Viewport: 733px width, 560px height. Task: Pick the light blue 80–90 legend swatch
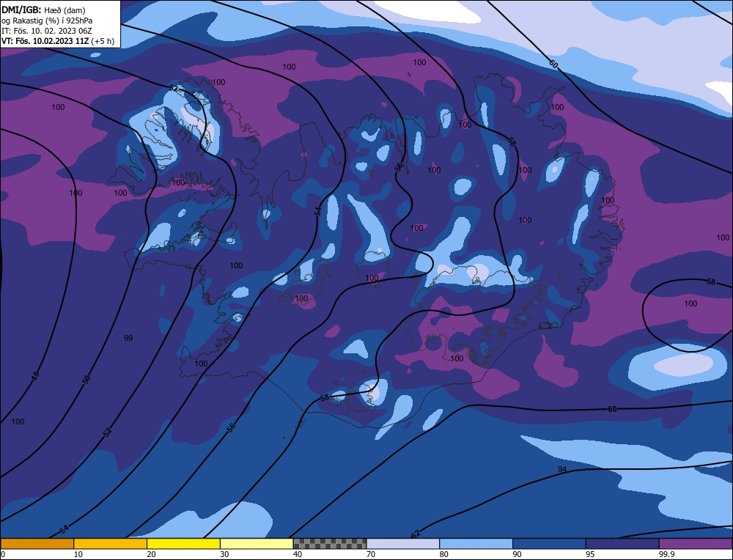(476, 544)
